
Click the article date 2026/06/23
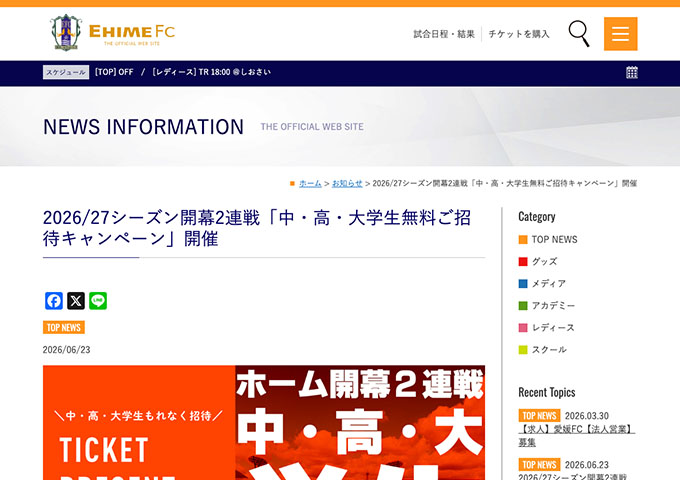(x=66, y=350)
